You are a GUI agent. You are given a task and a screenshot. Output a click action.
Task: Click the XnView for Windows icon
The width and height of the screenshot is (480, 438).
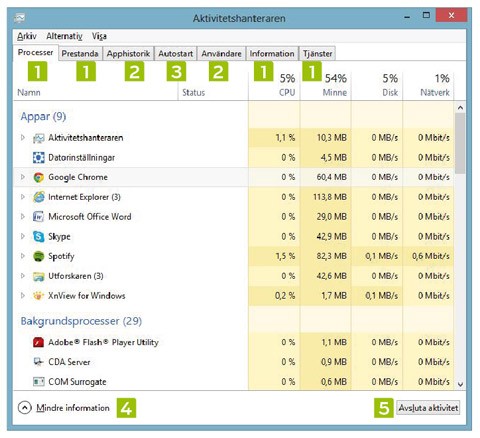pos(39,296)
